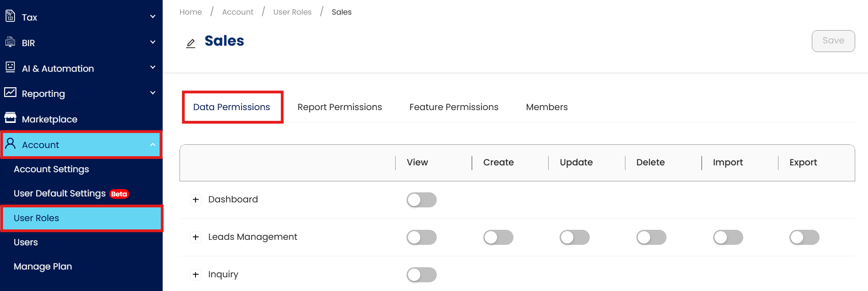Toggle Inquiry View permission switch
868x291 pixels.
click(x=421, y=275)
